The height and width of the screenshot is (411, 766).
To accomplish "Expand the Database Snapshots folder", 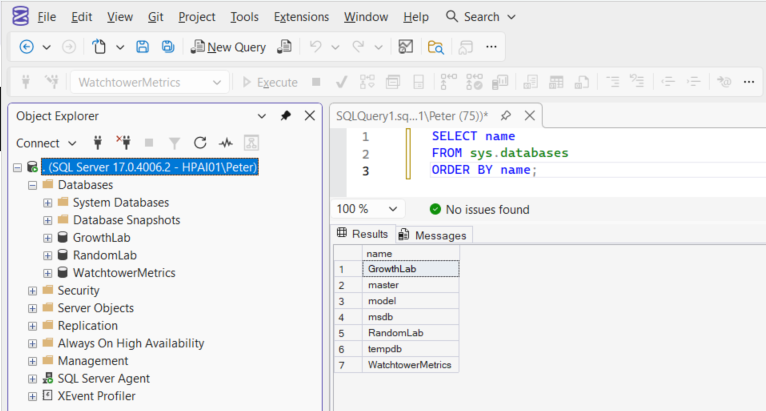I will click(x=47, y=220).
